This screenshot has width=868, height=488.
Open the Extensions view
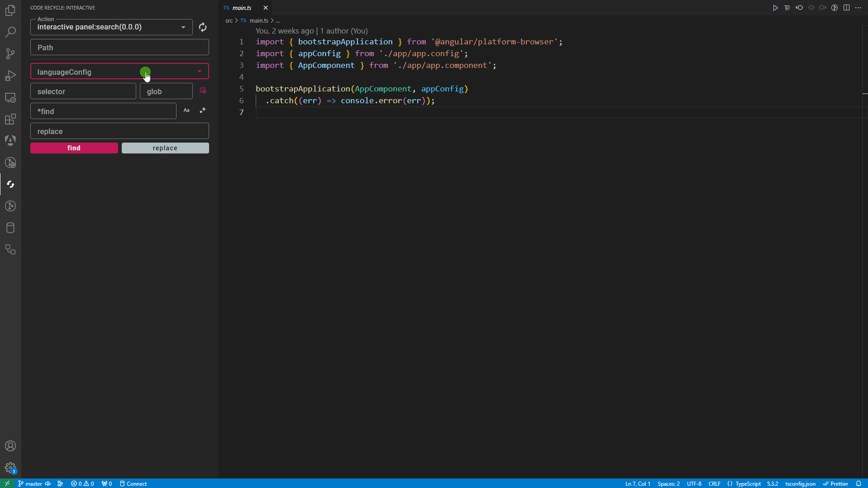pyautogui.click(x=10, y=119)
